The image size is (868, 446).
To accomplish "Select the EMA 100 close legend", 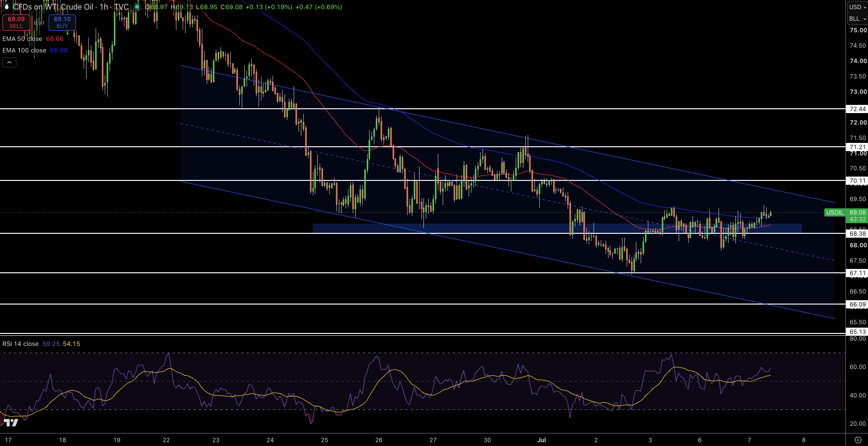I will click(24, 50).
